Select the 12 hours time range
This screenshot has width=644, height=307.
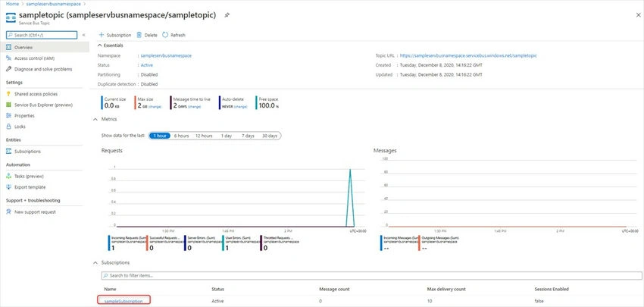(x=204, y=136)
